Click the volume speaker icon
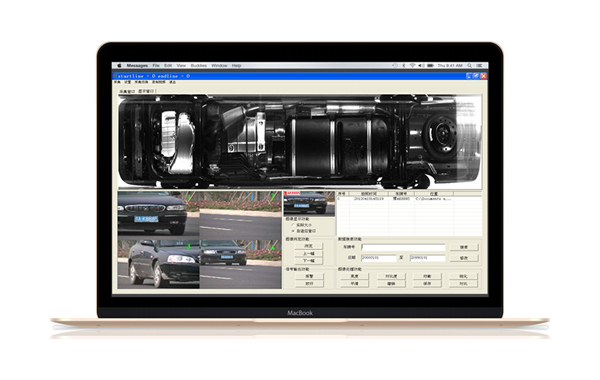Screen dimensions: 600x380 [421, 66]
